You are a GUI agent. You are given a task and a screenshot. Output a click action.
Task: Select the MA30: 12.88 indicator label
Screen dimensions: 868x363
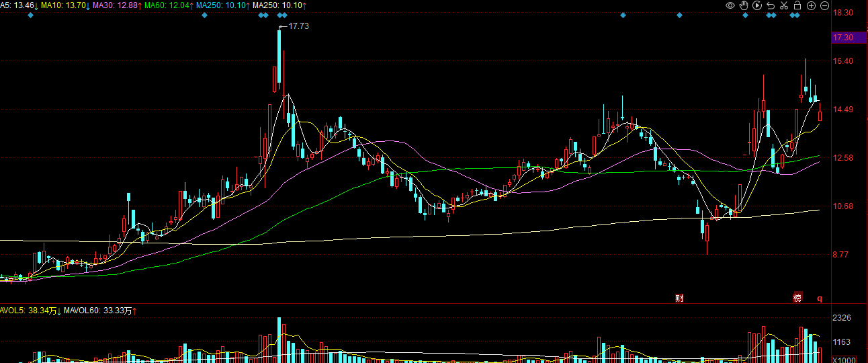pyautogui.click(x=116, y=5)
